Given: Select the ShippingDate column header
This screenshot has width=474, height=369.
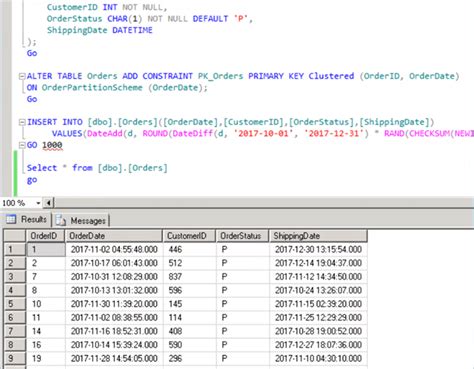Looking at the screenshot, I should tap(318, 236).
